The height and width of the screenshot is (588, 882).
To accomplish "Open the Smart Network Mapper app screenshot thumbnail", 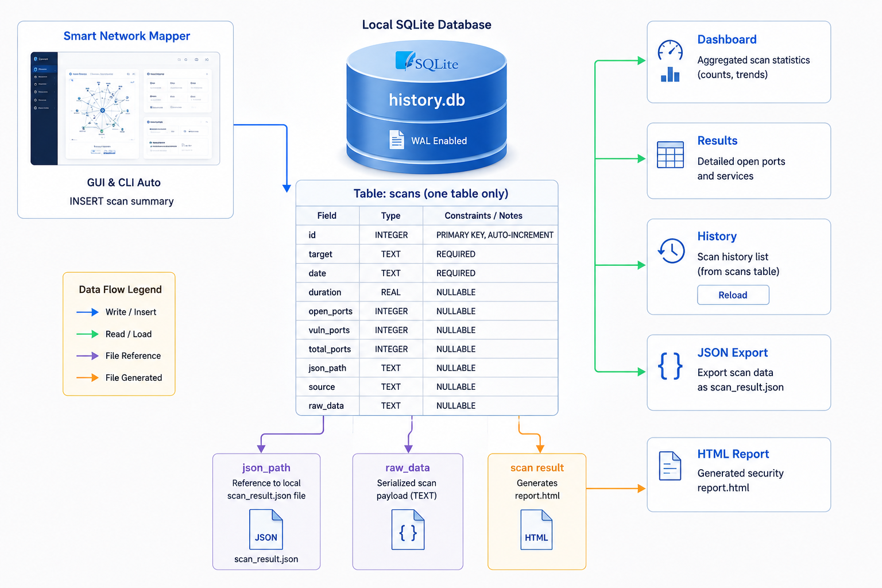I will [125, 109].
